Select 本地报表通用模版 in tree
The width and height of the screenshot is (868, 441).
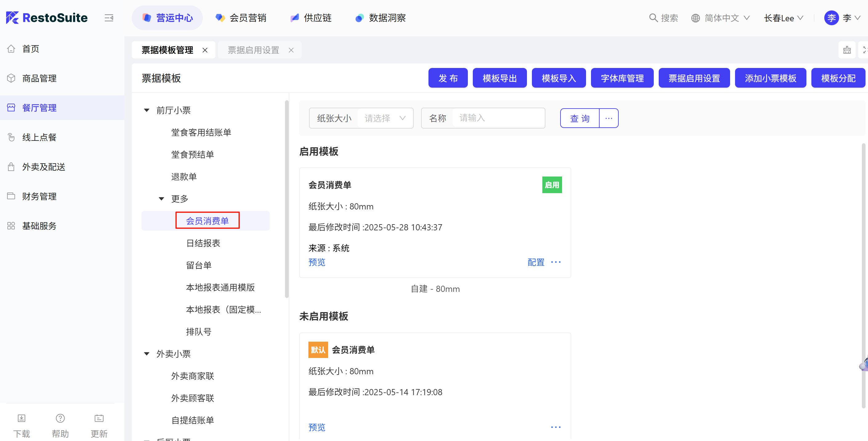(x=220, y=287)
